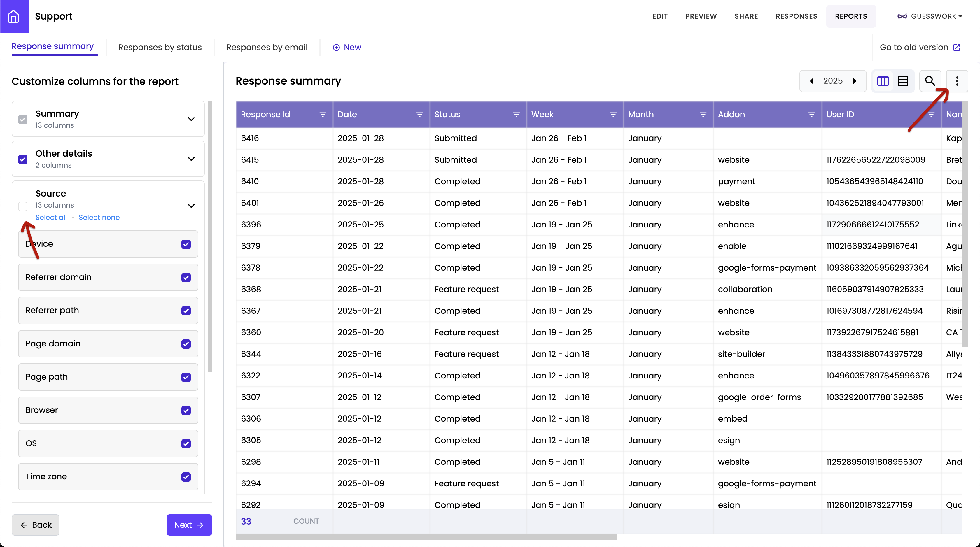980x547 pixels.
Task: Uncheck the Referrer path checkbox
Action: coord(186,311)
